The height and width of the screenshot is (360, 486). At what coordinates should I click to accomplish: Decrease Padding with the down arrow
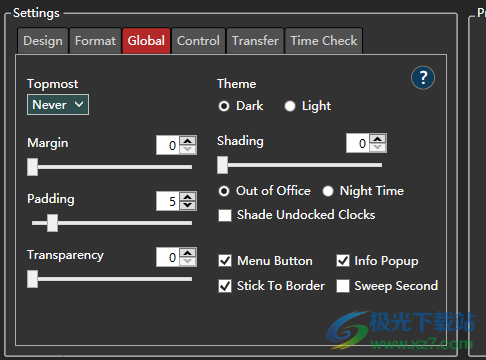[x=188, y=205]
